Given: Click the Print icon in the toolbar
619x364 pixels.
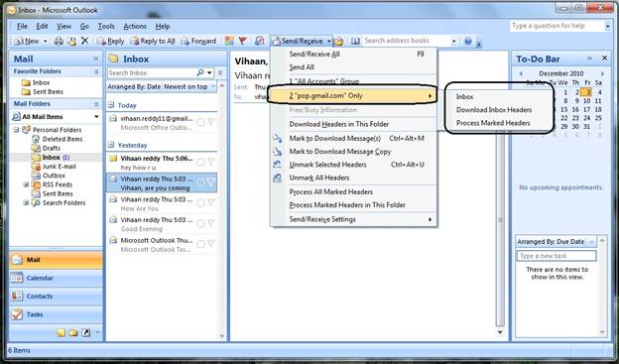Looking at the screenshot, I should pyautogui.click(x=59, y=41).
